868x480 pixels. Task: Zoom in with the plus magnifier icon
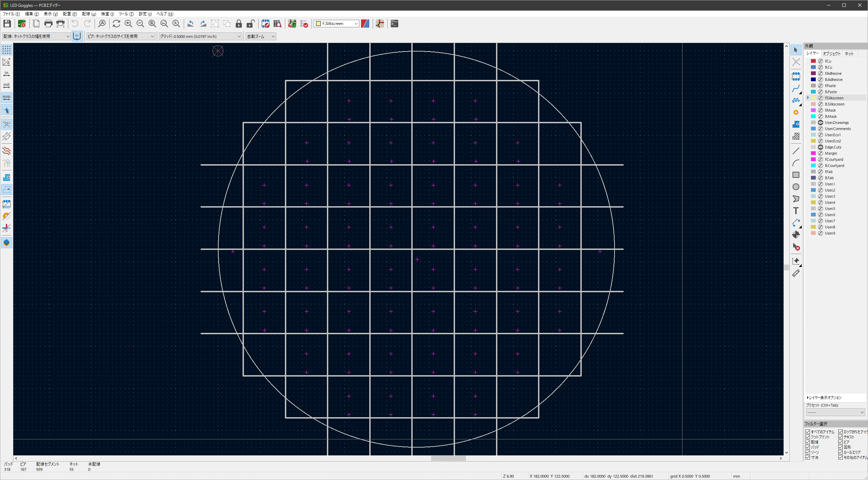tap(128, 24)
